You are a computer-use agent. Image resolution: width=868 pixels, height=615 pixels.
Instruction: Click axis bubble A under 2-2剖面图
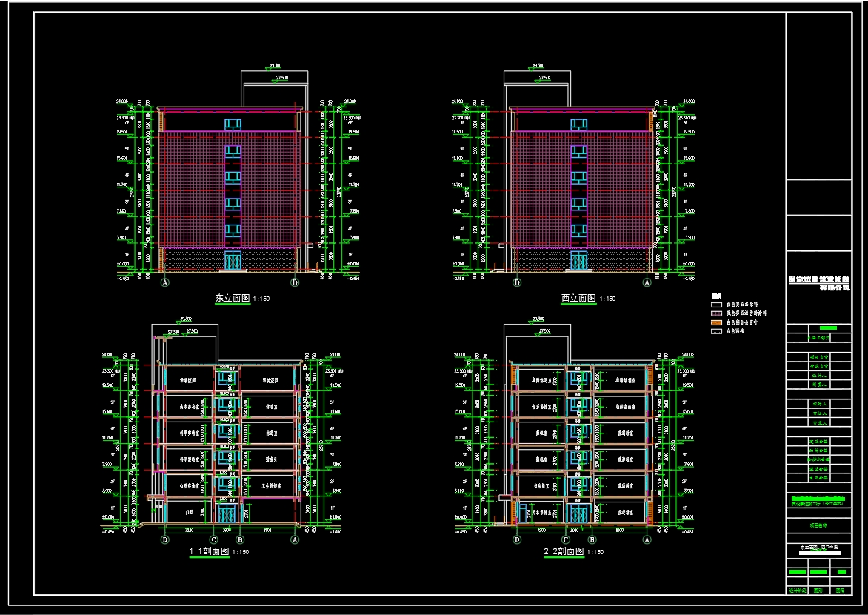(647, 539)
